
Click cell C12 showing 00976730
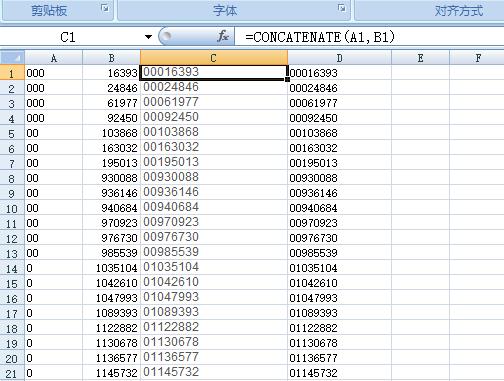[214, 238]
